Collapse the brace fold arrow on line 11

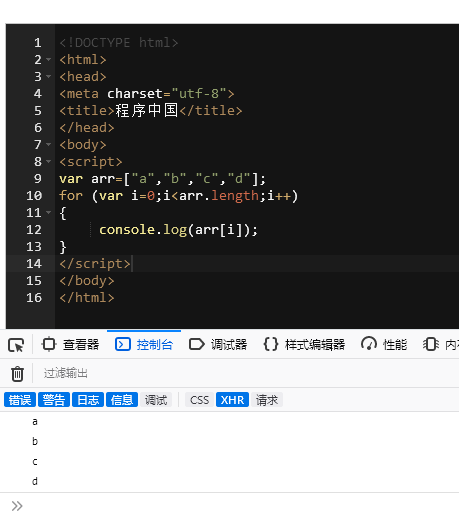click(x=49, y=213)
